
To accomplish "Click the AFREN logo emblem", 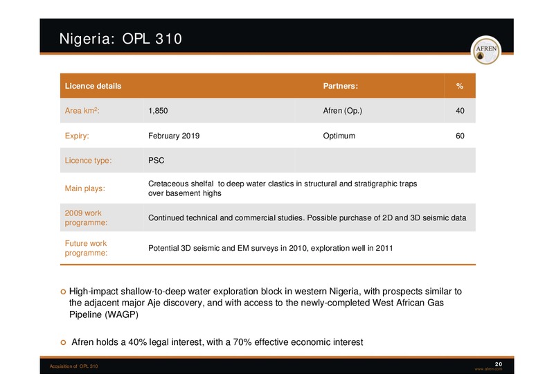I will pyautogui.click(x=486, y=50).
